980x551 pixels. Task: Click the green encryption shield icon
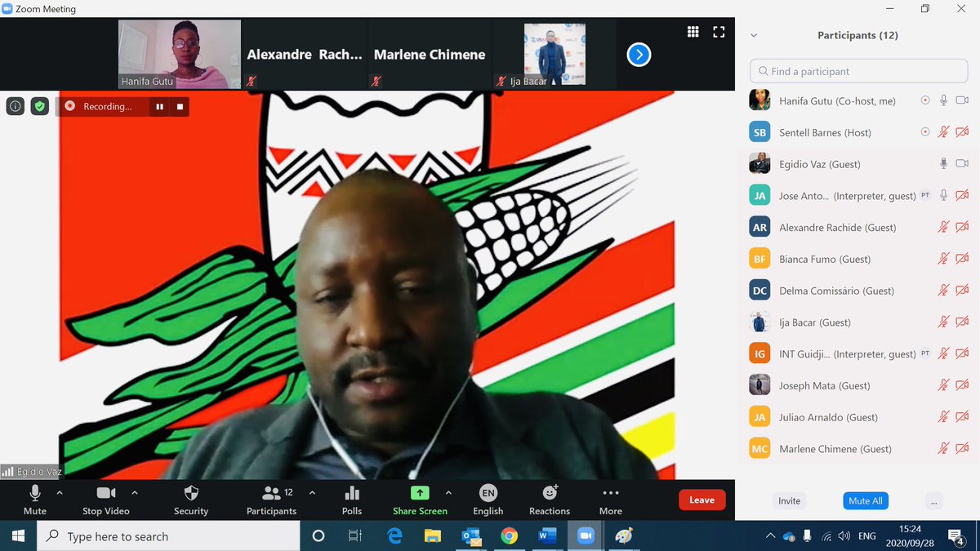click(40, 106)
